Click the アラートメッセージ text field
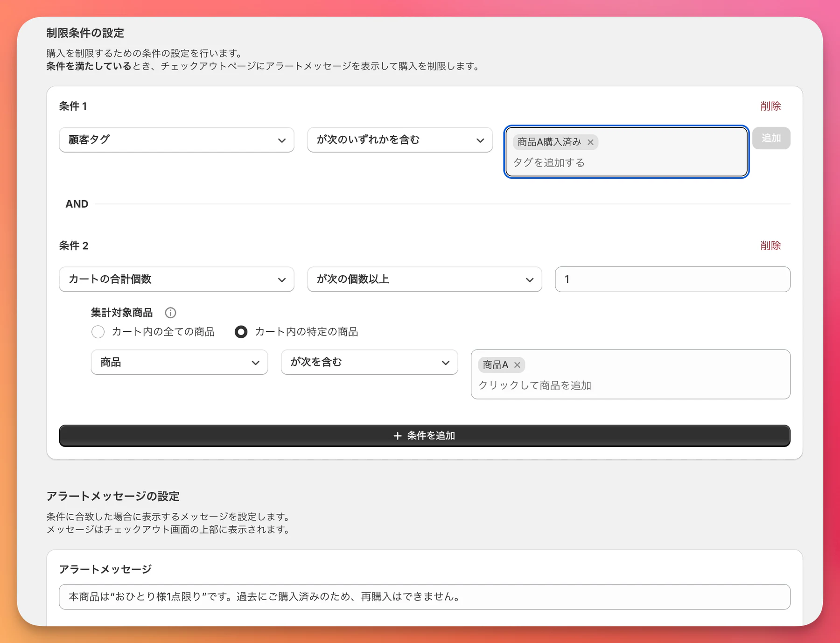The height and width of the screenshot is (643, 840). pos(425,597)
